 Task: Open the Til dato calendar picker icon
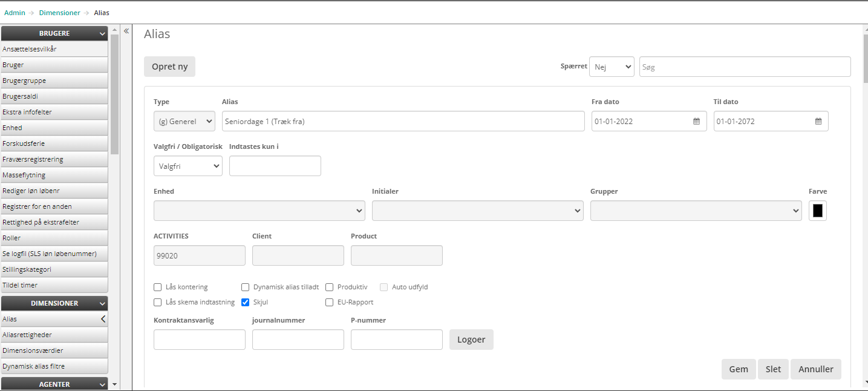point(818,121)
